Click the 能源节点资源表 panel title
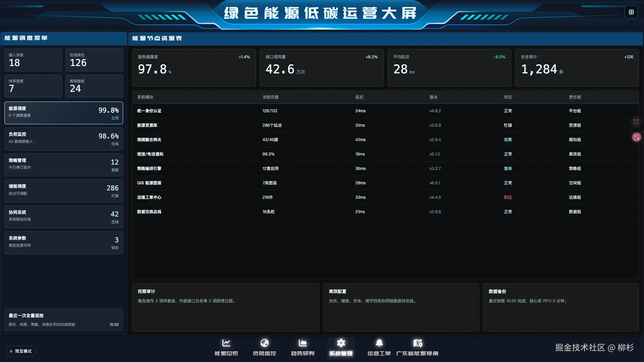Image resolution: width=644 pixels, height=362 pixels. click(x=157, y=38)
